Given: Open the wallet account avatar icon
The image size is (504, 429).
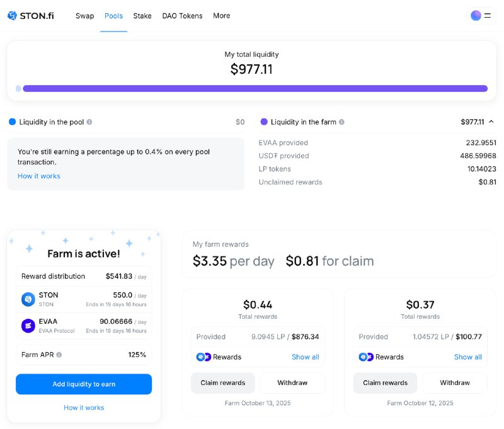Looking at the screenshot, I should 477,15.
